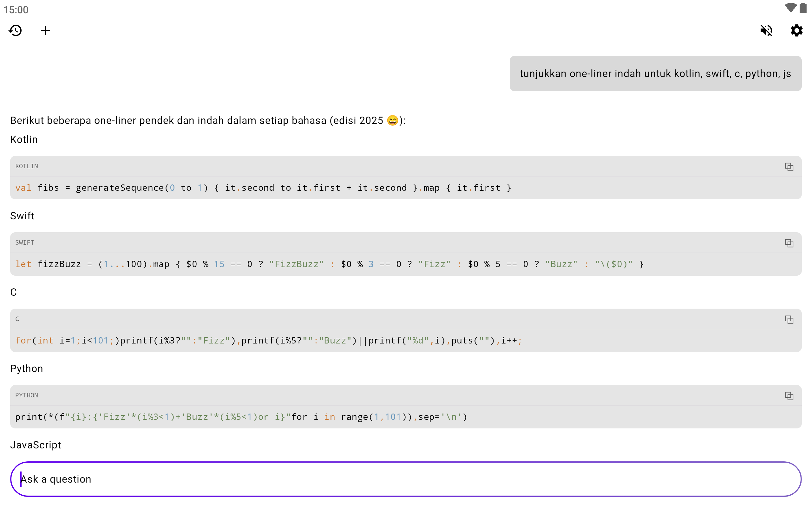Click the battery status bar icon
This screenshot has height=507, width=812.
[x=803, y=8]
